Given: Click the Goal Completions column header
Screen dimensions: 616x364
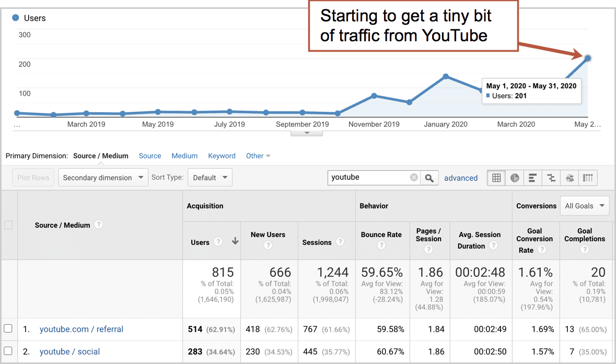Looking at the screenshot, I should 585,235.
